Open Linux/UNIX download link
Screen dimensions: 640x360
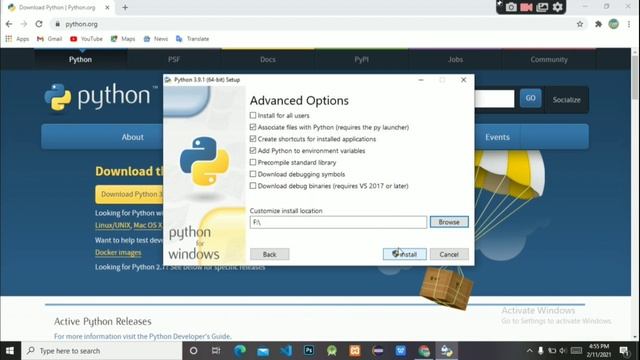tap(113, 225)
